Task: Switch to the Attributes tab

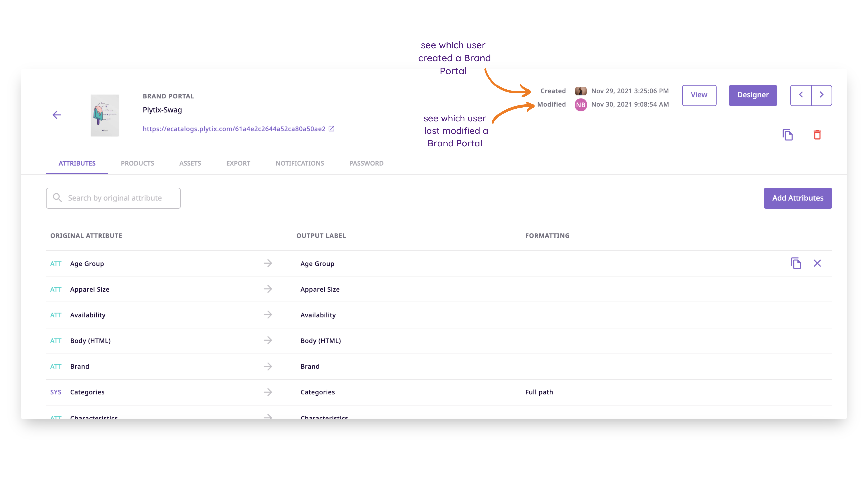Action: pos(77,163)
